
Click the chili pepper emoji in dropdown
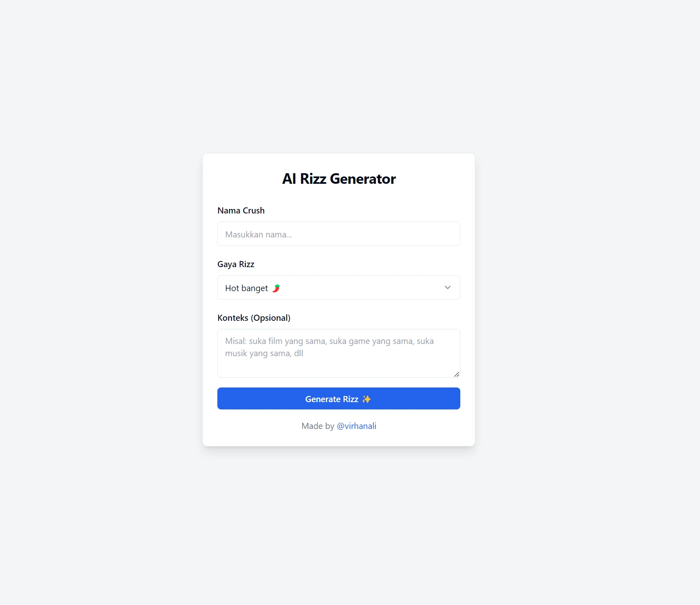pyautogui.click(x=276, y=288)
